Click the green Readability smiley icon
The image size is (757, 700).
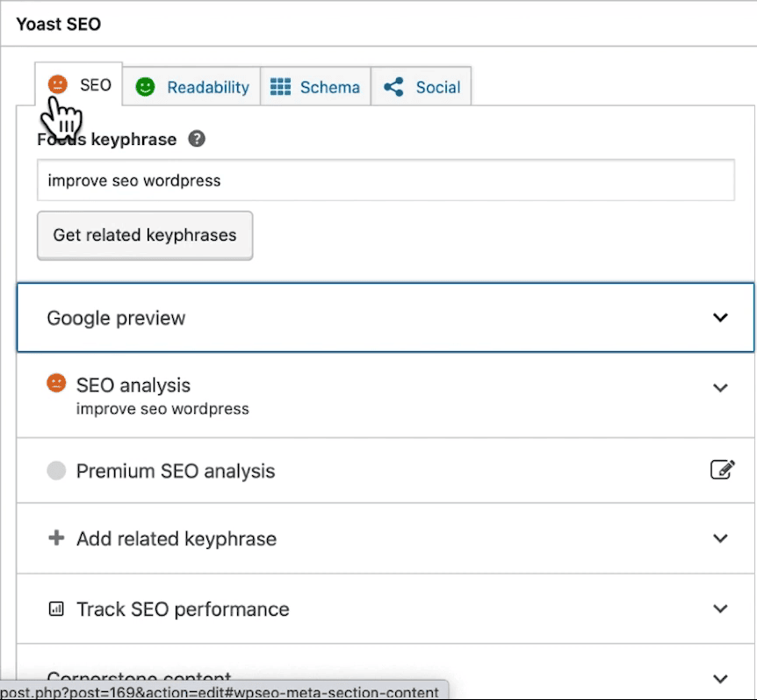pos(145,87)
